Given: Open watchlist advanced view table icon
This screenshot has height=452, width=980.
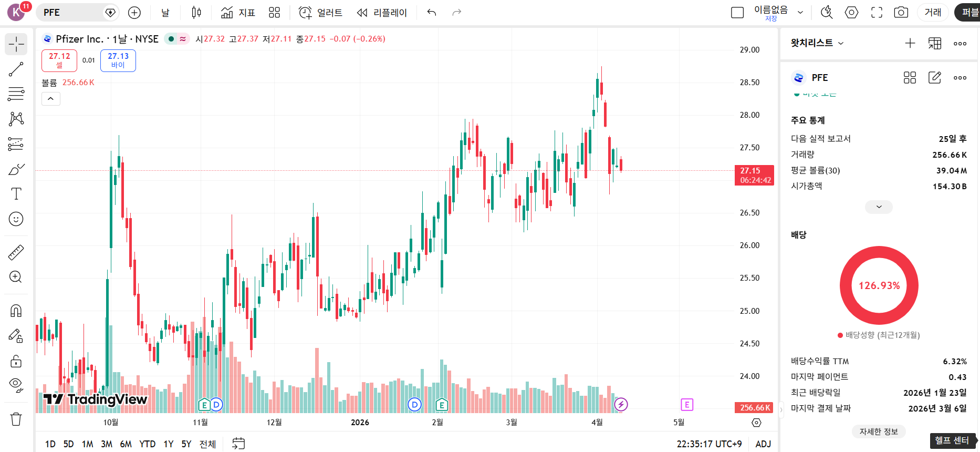Looking at the screenshot, I should [x=935, y=43].
